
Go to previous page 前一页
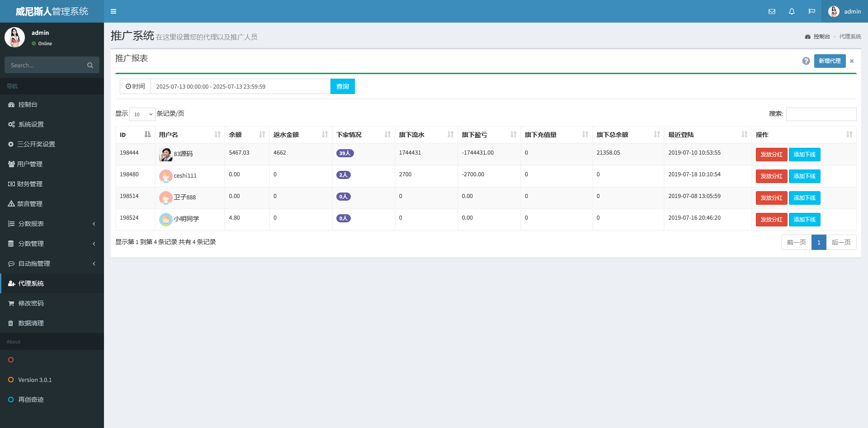[x=797, y=242]
